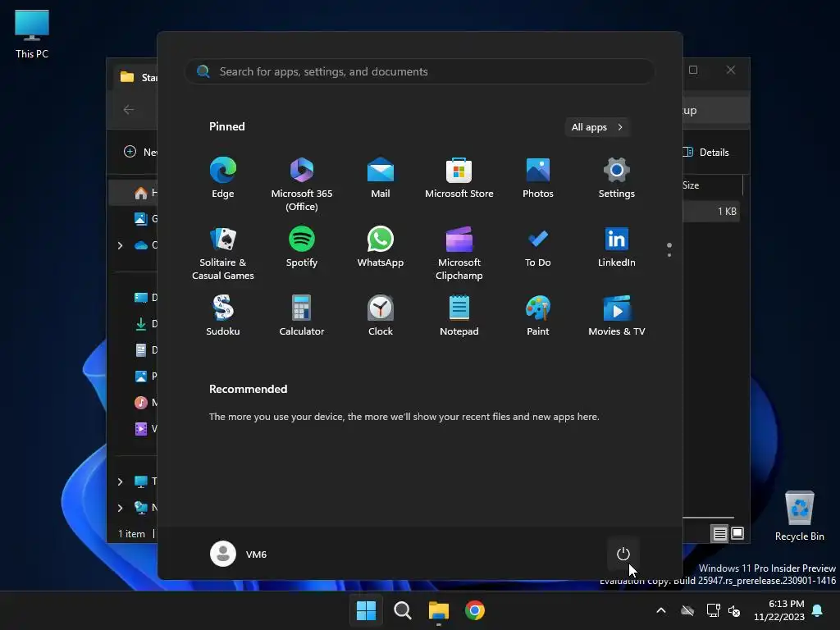Open Notepad from pinned apps
The image size is (840, 630).
459,316
